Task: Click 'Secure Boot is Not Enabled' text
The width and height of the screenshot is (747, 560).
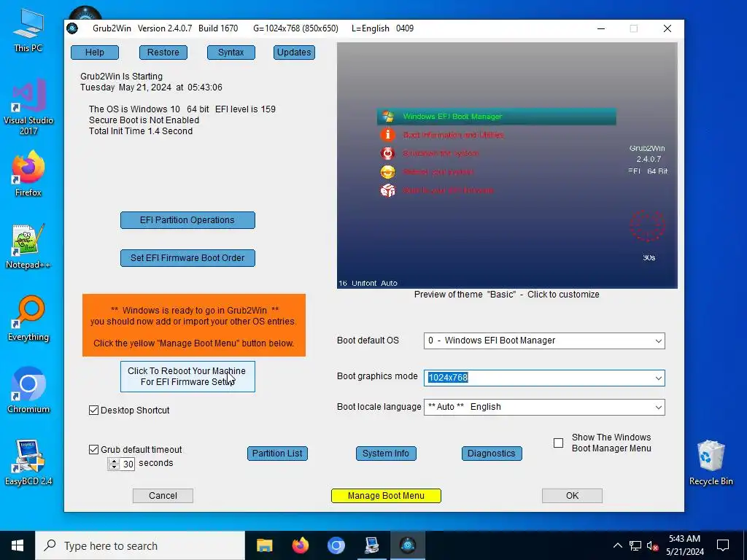Action: pos(144,120)
